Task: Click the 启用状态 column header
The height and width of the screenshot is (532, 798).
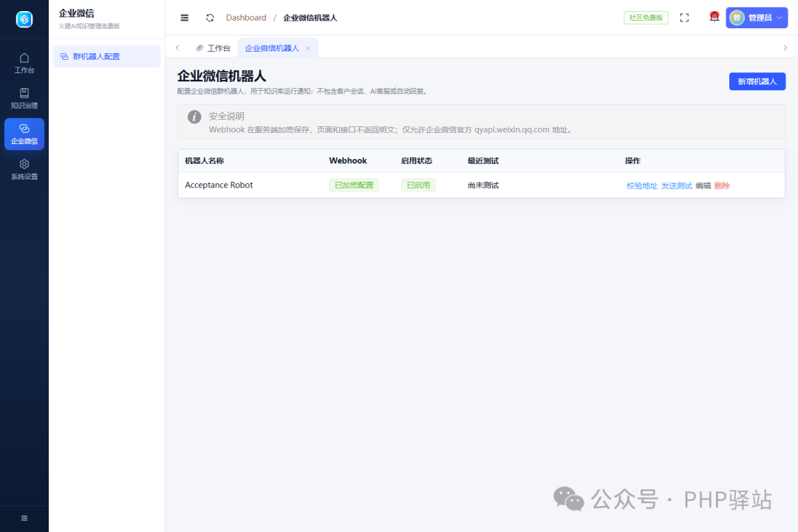Action: click(416, 161)
